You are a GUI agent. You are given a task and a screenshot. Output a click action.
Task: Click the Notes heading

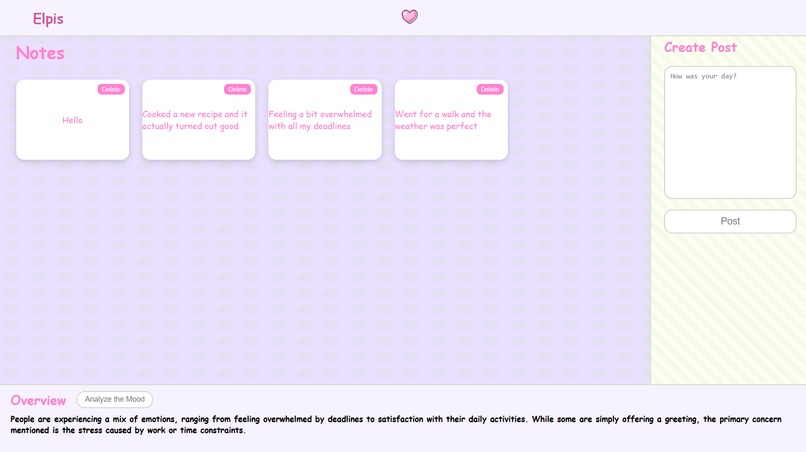point(40,53)
